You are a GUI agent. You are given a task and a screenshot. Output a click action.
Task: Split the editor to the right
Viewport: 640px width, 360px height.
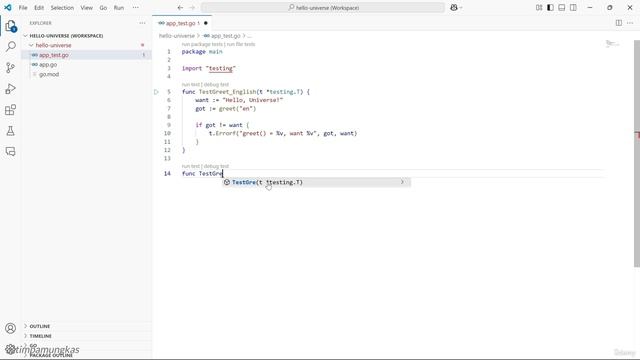point(619,23)
